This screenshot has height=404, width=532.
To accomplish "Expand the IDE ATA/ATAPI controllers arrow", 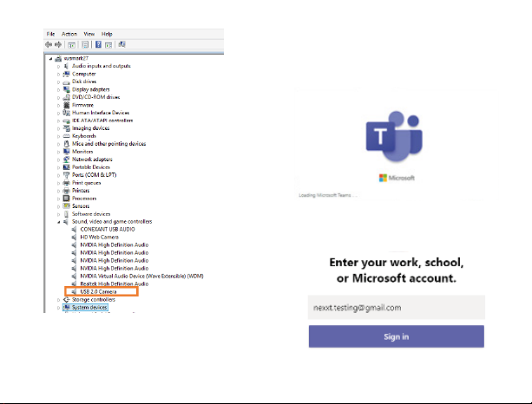I will point(59,121).
